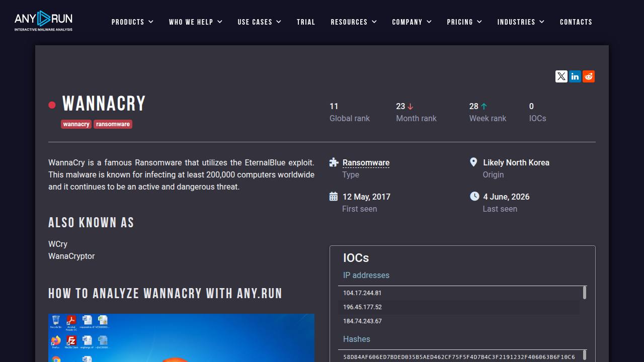Open the Company dropdown
This screenshot has height=362, width=644.
[412, 22]
